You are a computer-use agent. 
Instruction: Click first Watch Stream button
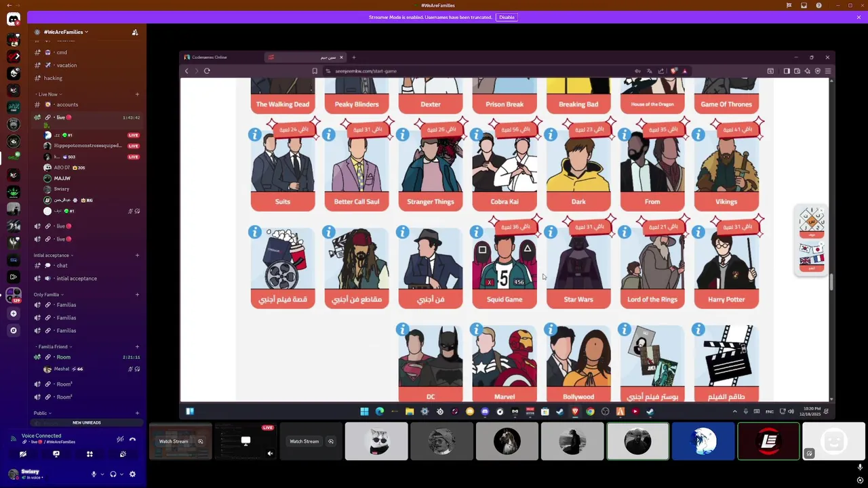pyautogui.click(x=174, y=441)
